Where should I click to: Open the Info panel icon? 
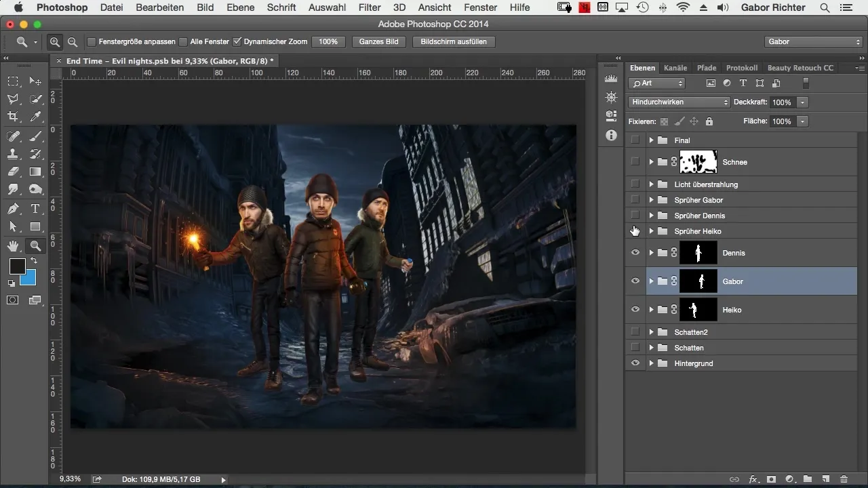pyautogui.click(x=611, y=136)
